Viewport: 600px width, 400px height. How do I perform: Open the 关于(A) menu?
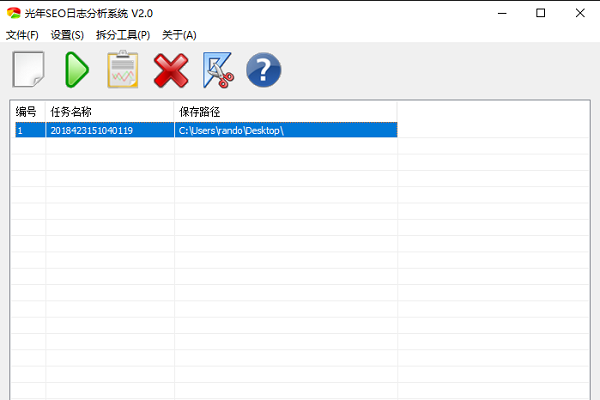[x=179, y=35]
